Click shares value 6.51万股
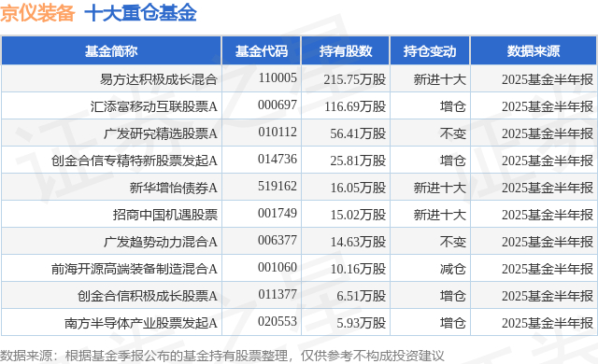This screenshot has width=598, height=364. 362,296
